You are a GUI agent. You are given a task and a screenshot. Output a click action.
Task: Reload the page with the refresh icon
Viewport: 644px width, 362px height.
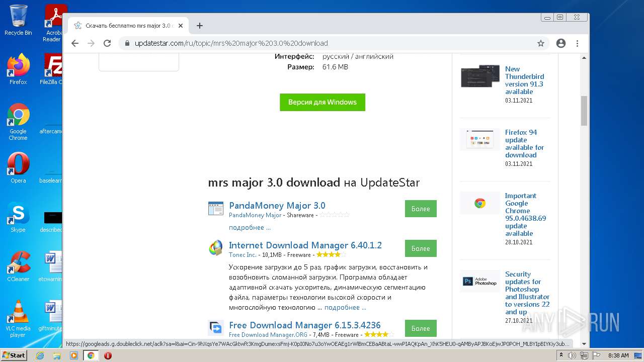click(107, 43)
